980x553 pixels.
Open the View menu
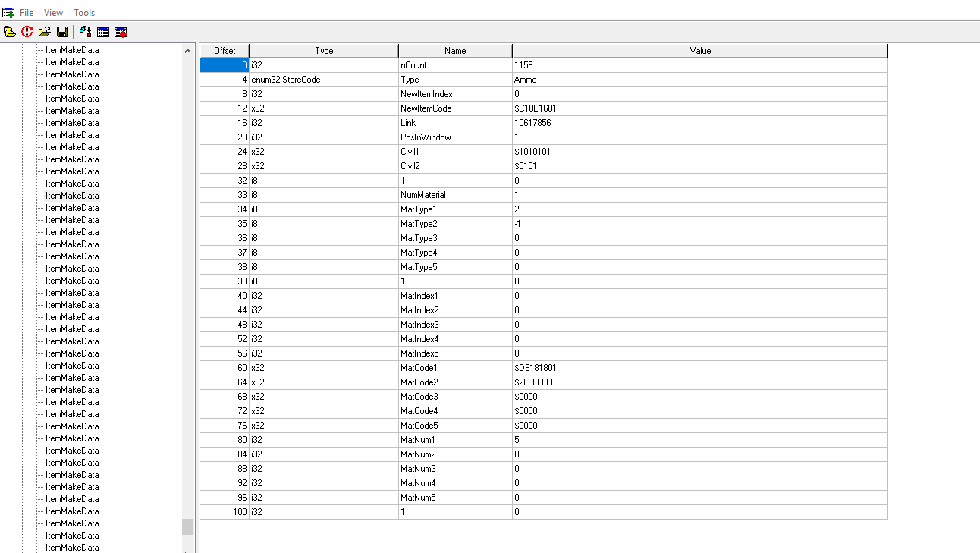click(53, 13)
